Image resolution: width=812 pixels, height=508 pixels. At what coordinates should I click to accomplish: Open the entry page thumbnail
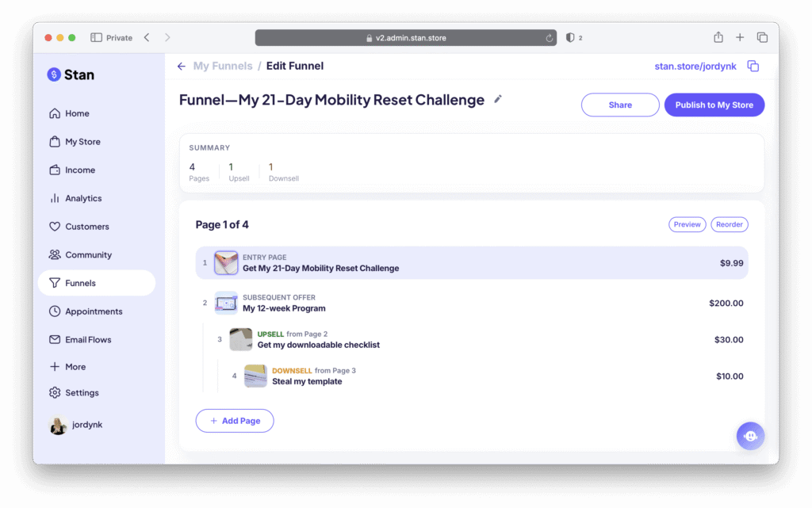[226, 263]
